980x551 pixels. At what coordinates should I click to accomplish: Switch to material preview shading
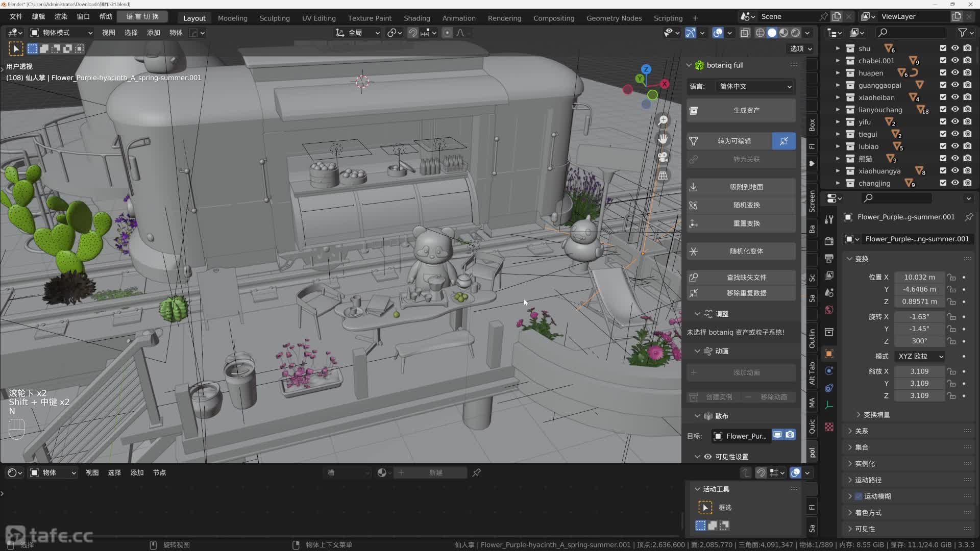click(783, 33)
